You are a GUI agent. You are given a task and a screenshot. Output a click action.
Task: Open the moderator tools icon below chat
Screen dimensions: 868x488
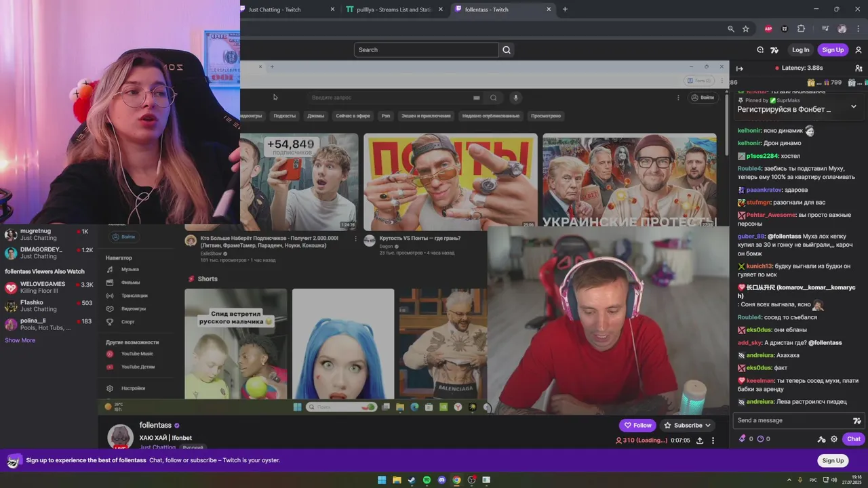(x=821, y=439)
